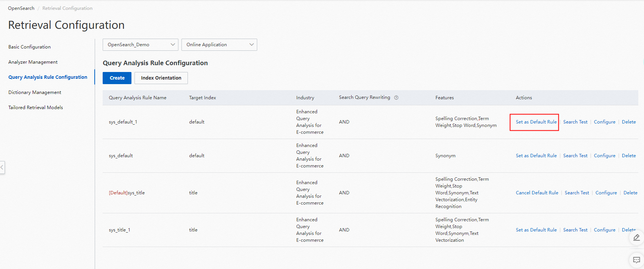Go to Analyzer Management section
644x269 pixels.
point(33,62)
